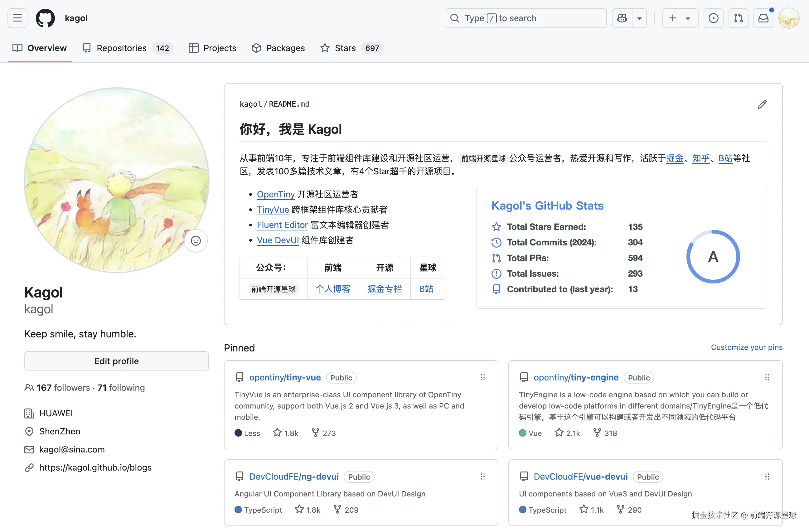Image resolution: width=809 pixels, height=532 pixels.
Task: Edit README using the pencil icon
Action: click(x=762, y=104)
